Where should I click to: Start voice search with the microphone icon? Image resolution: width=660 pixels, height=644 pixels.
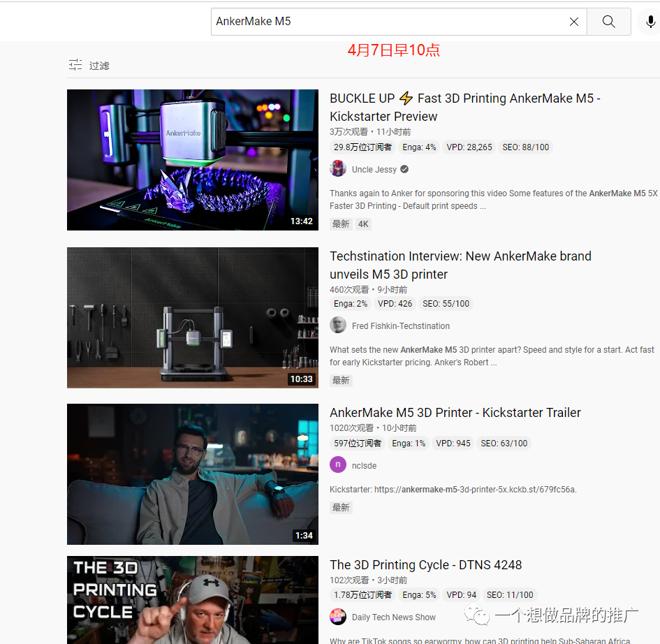coord(651,22)
